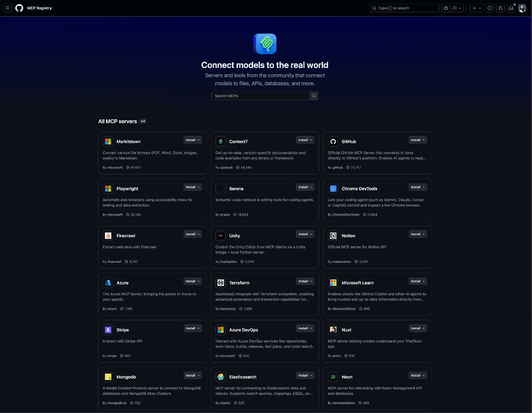Open the Install dropdown for Notion
The image size is (532, 413).
pos(418,234)
